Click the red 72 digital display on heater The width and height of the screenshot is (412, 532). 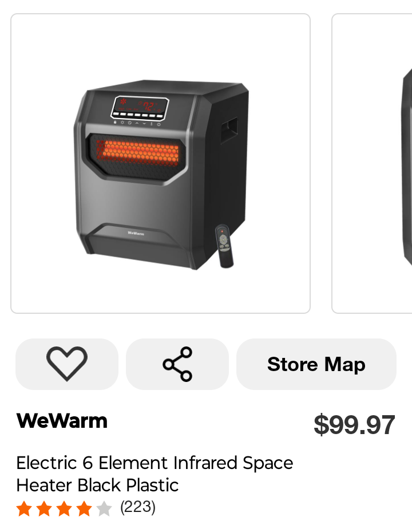click(149, 106)
